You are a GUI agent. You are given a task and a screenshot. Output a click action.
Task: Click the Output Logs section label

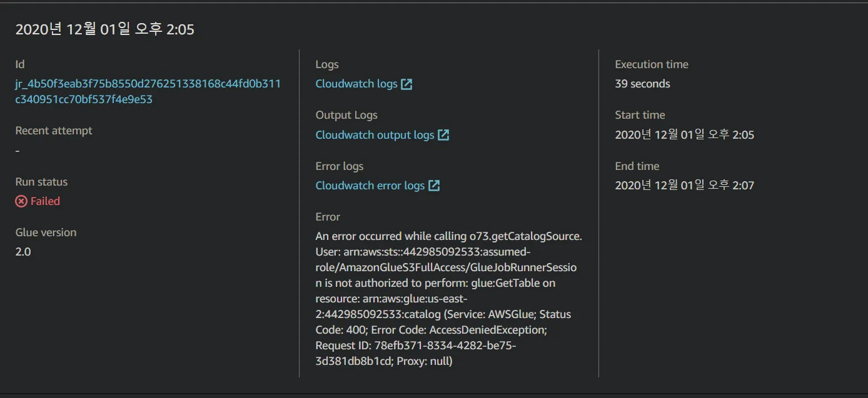[x=346, y=115]
